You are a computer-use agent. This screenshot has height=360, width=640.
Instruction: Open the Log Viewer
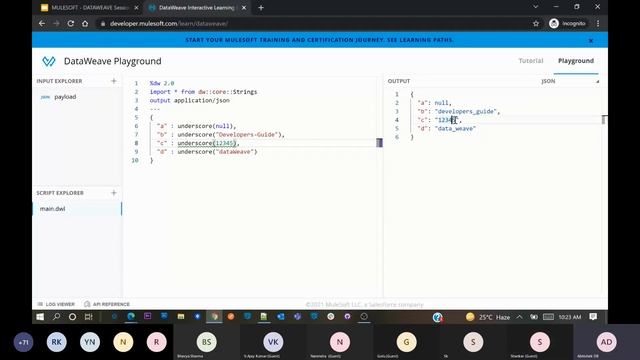tap(56, 304)
